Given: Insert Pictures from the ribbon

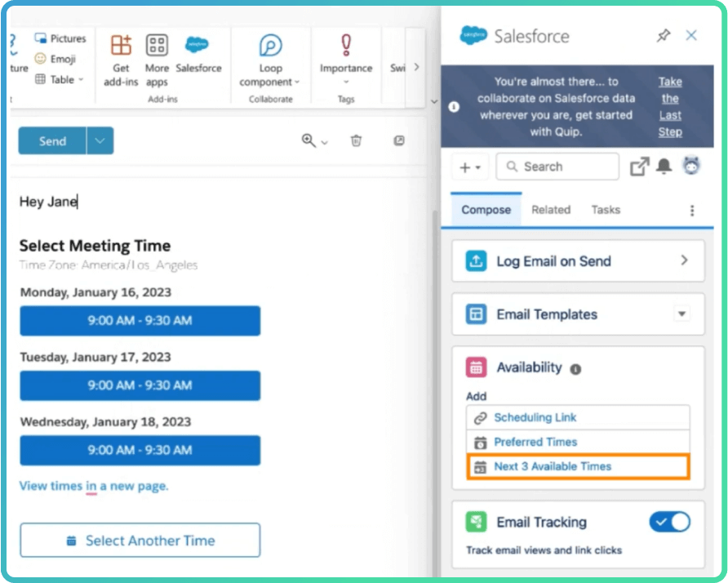Looking at the screenshot, I should [x=60, y=38].
